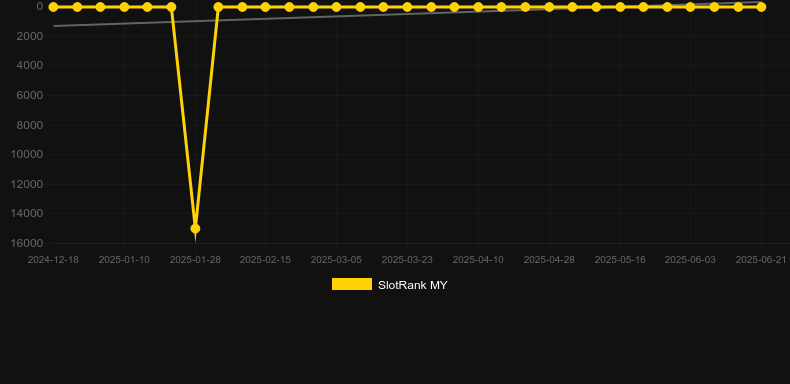790x384 pixels.
Task: Select the dip data point near 15000
Action: click(x=195, y=229)
